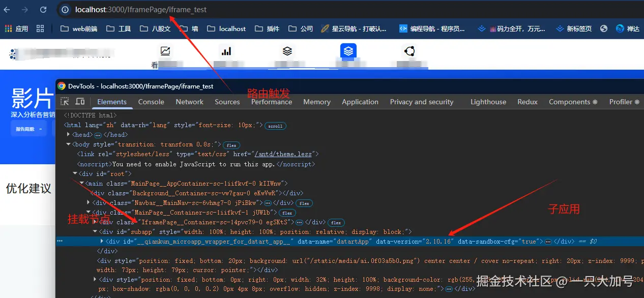The width and height of the screenshot is (644, 298).
Task: Open the Redux tab
Action: click(x=528, y=102)
